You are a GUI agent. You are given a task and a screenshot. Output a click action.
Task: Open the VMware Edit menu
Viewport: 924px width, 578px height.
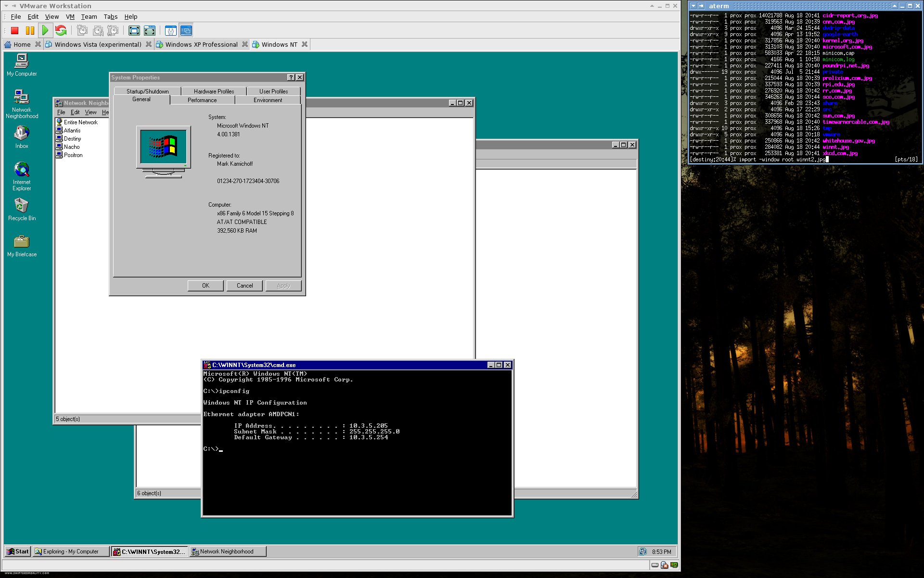coord(33,16)
